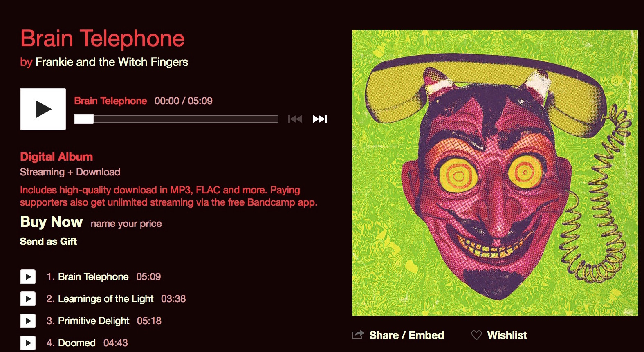
Task: Play track 4 Doomed
Action: click(28, 343)
